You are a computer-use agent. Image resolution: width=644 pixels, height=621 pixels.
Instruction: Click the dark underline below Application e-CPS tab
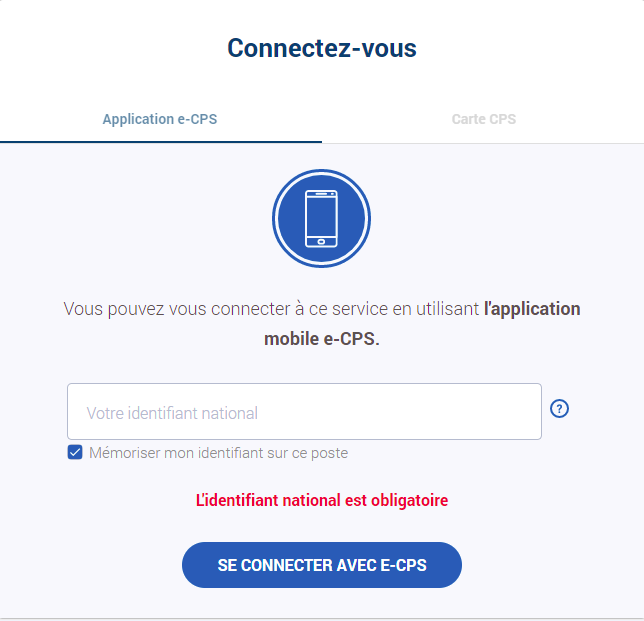(x=161, y=142)
